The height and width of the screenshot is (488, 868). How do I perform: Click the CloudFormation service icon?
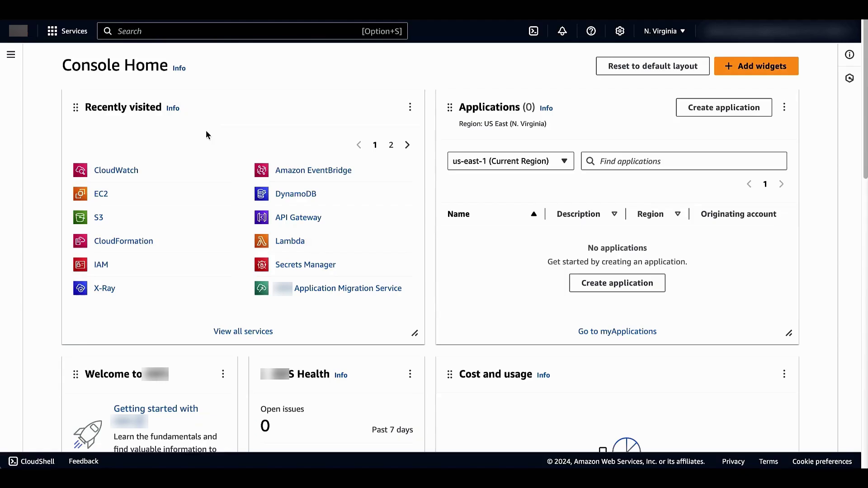[x=80, y=241]
